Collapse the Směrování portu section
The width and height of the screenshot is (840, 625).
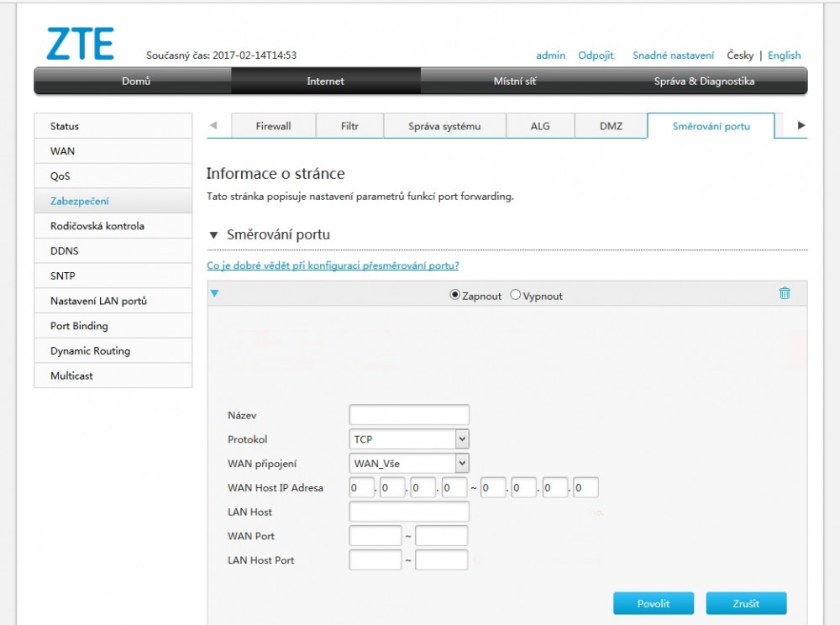point(213,234)
